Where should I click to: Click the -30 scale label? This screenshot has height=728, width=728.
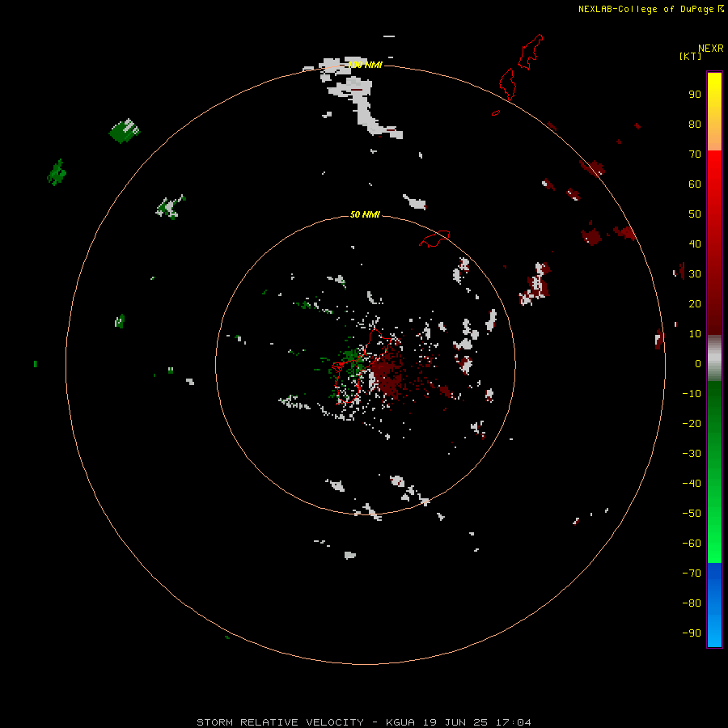click(692, 454)
